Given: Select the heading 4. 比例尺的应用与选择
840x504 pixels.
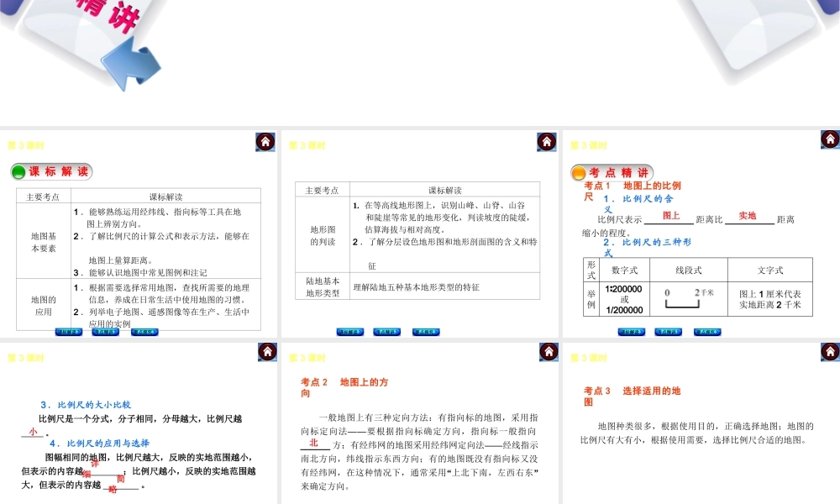Looking at the screenshot, I should click(x=100, y=443).
